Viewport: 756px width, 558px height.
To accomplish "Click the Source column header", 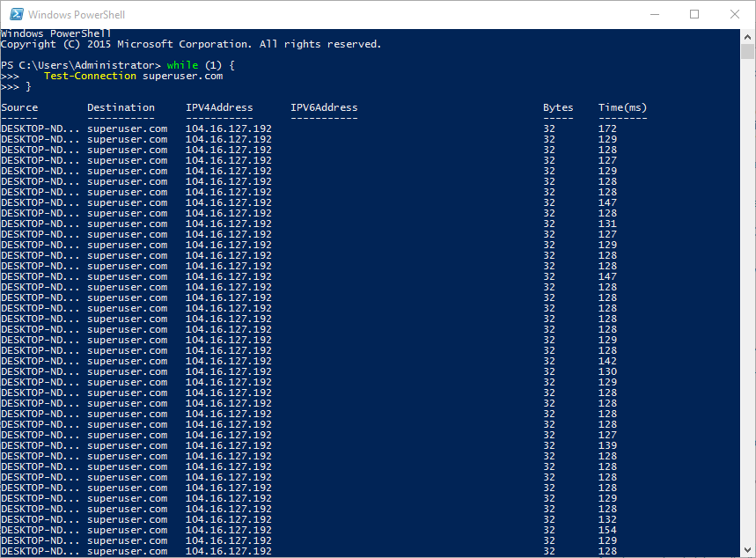I will (x=19, y=107).
